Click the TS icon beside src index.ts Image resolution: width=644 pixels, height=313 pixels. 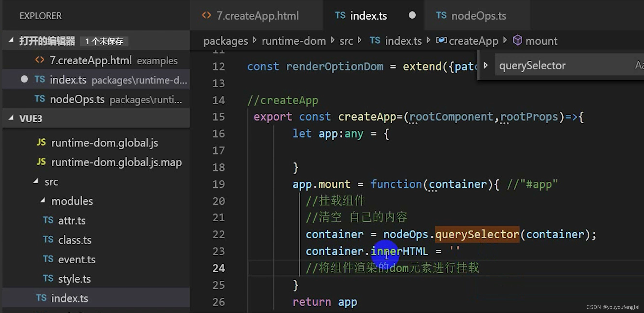coord(41,298)
